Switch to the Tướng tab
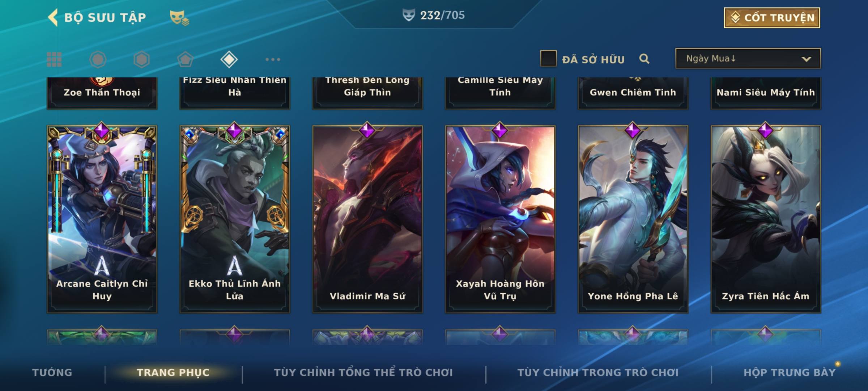 click(x=52, y=372)
